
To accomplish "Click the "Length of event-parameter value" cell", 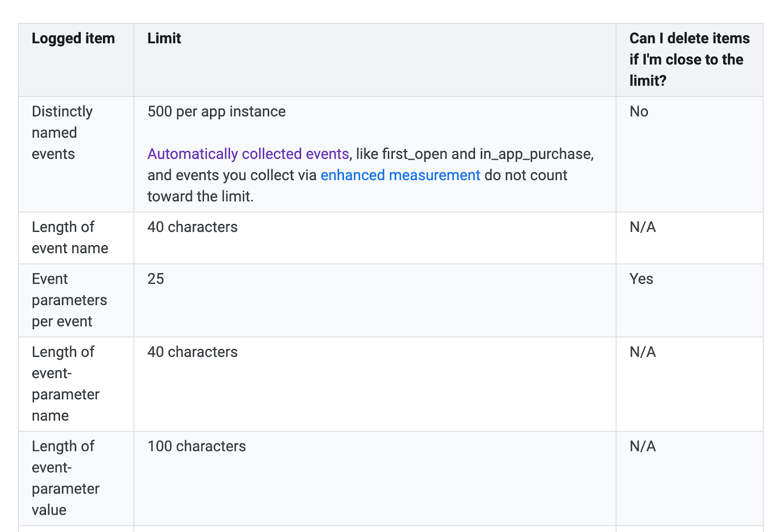I will coord(65,478).
